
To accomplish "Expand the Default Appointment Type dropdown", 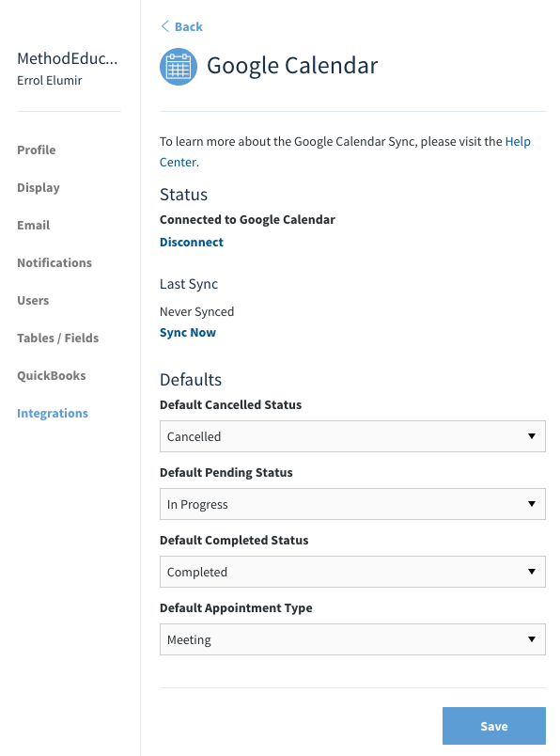I will [352, 639].
